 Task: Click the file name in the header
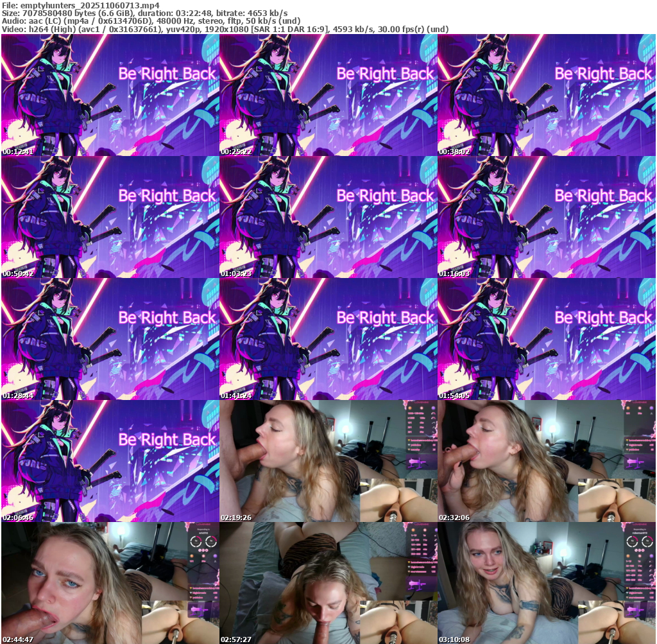(x=80, y=4)
